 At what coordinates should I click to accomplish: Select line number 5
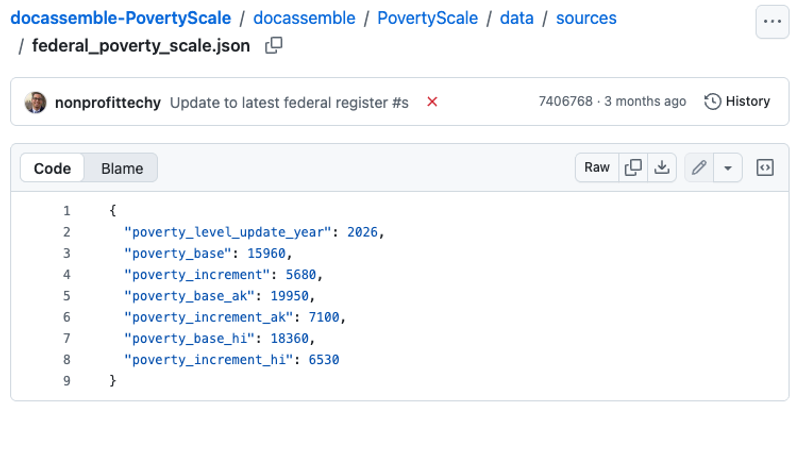click(x=67, y=296)
